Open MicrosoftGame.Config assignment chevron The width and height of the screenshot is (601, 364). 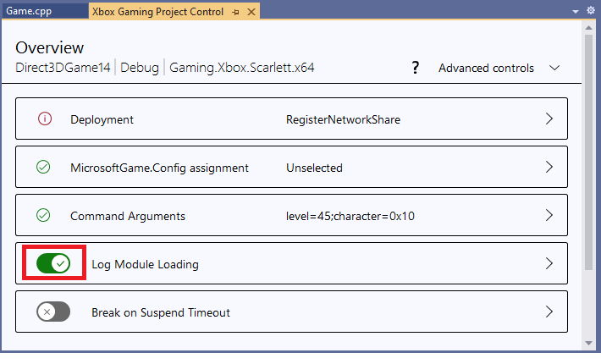pos(549,167)
